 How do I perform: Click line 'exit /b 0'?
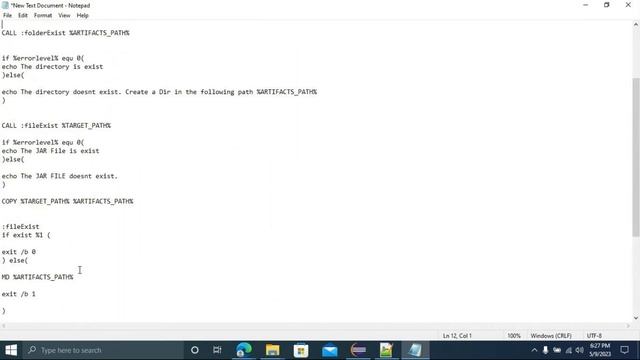point(19,252)
